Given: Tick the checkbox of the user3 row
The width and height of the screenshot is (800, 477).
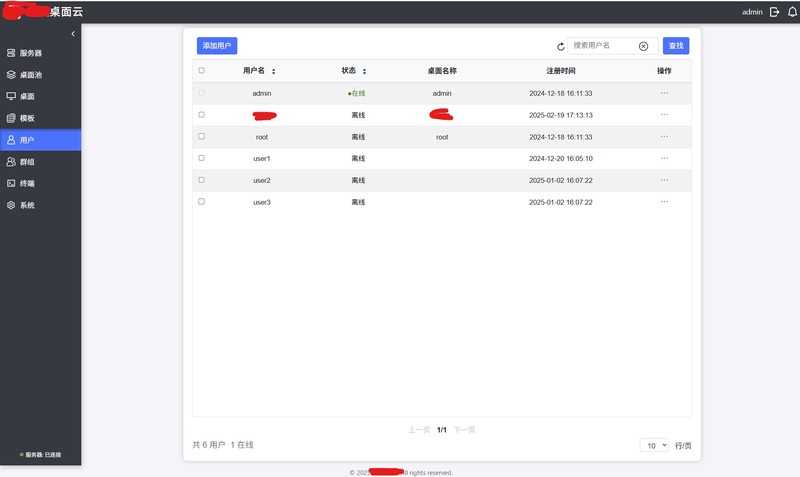Looking at the screenshot, I should tap(202, 202).
